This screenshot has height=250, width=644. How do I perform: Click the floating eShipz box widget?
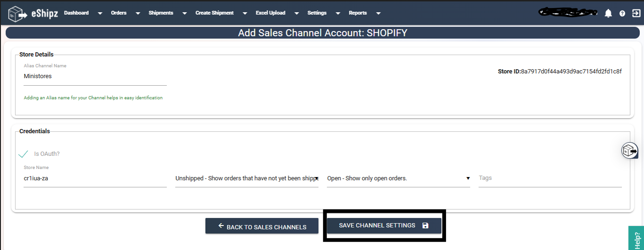coord(629,151)
